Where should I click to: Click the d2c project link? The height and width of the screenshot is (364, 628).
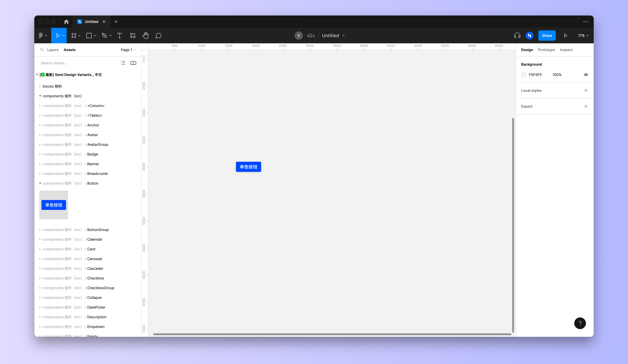click(x=311, y=36)
